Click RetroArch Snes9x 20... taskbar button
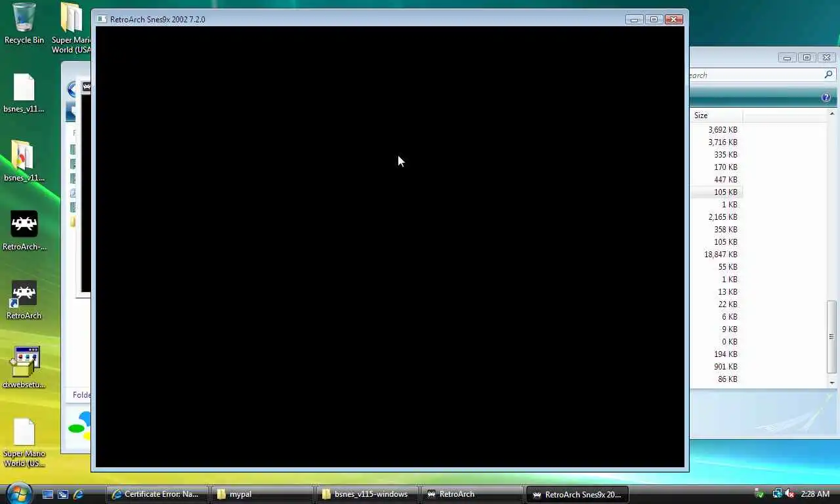Screen dimensions: 840x504 pos(577,494)
